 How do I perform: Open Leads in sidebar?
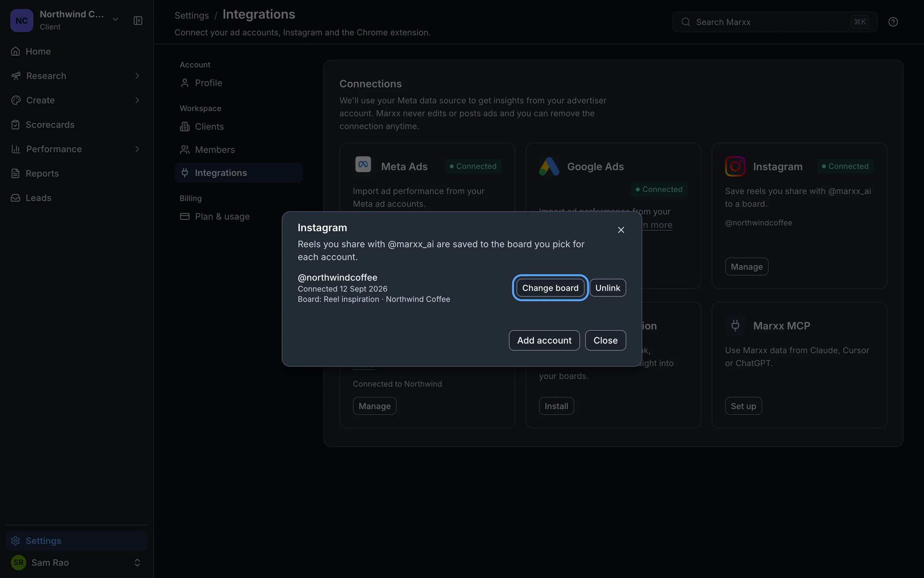click(x=76, y=198)
